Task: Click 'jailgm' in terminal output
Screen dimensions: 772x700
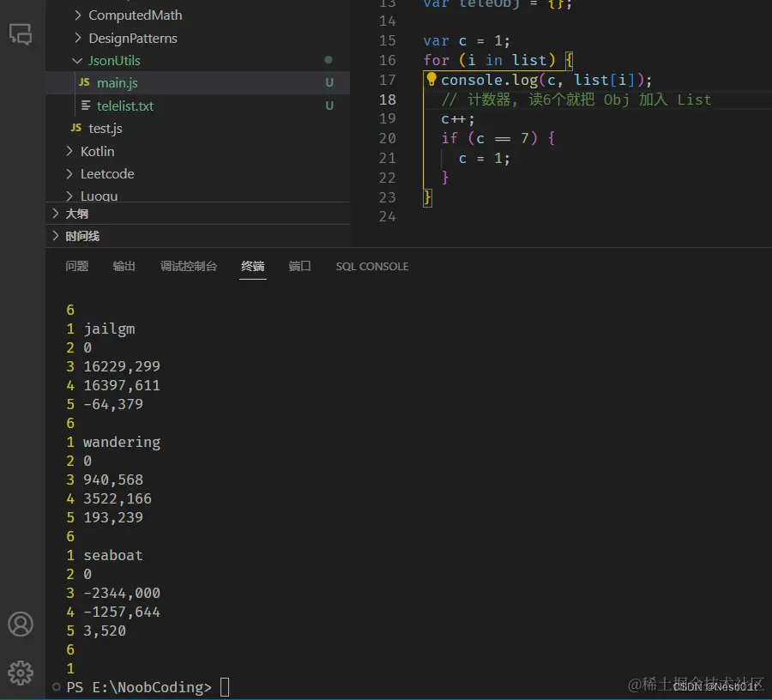Action: (x=109, y=329)
